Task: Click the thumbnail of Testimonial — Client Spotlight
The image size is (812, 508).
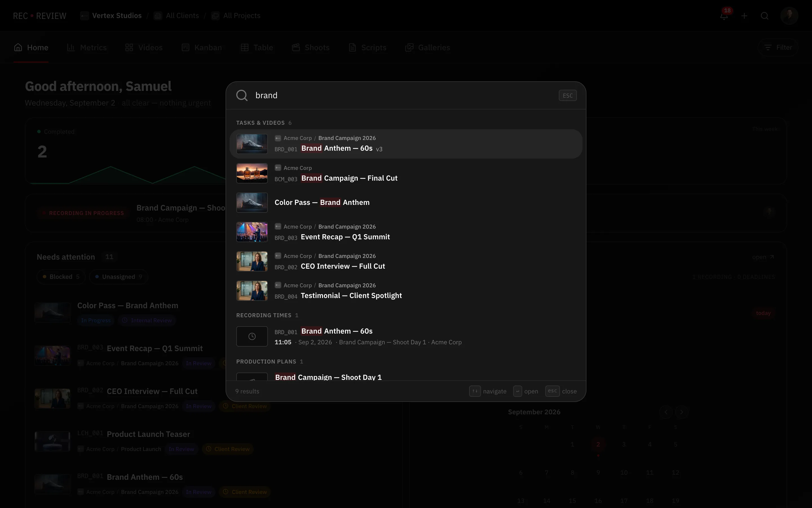Action: pyautogui.click(x=252, y=291)
